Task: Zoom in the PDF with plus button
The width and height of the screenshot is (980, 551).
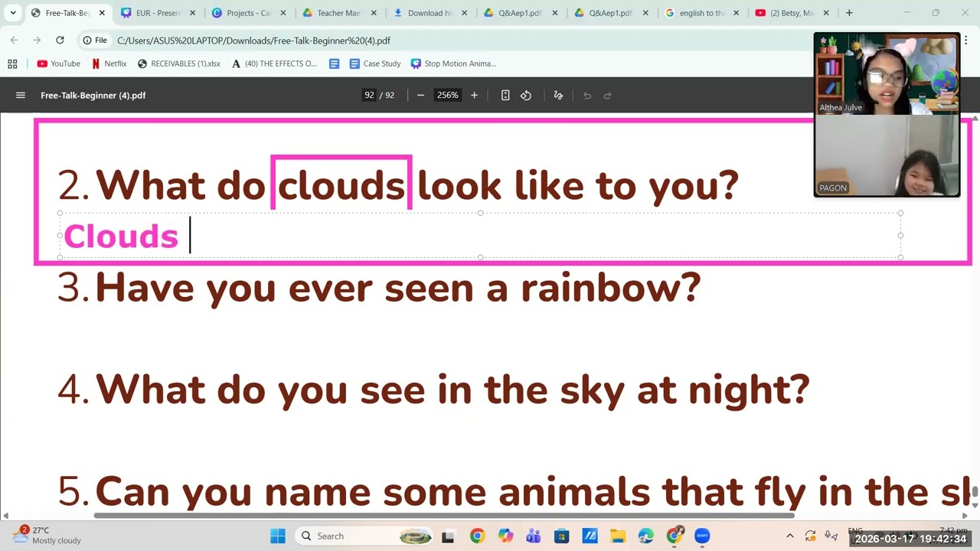Action: pos(474,95)
